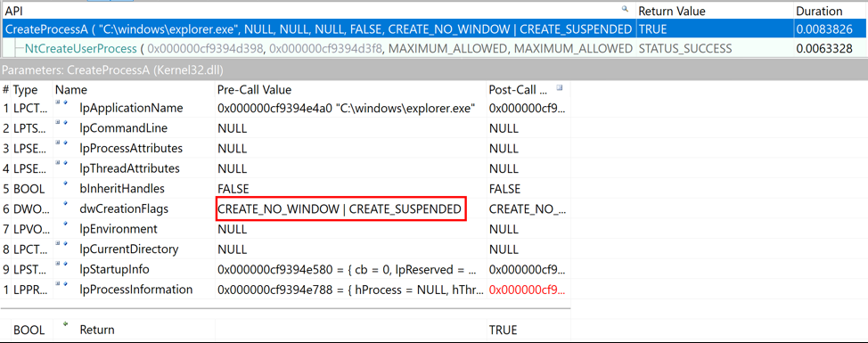Select the NtCreateUserProcess child call row
The image size is (868, 343).
pyautogui.click(x=434, y=49)
